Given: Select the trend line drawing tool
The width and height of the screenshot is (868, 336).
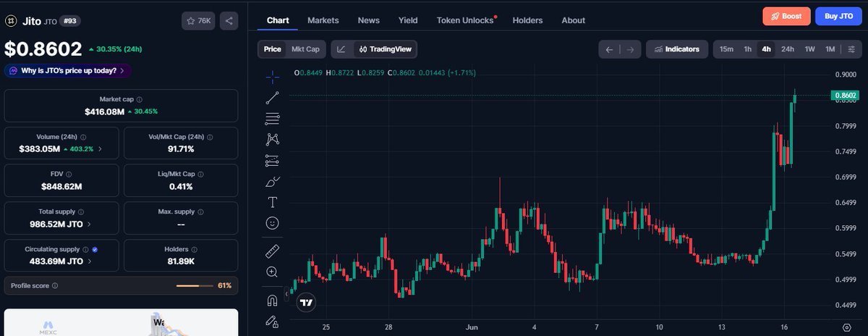Looking at the screenshot, I should coord(272,98).
